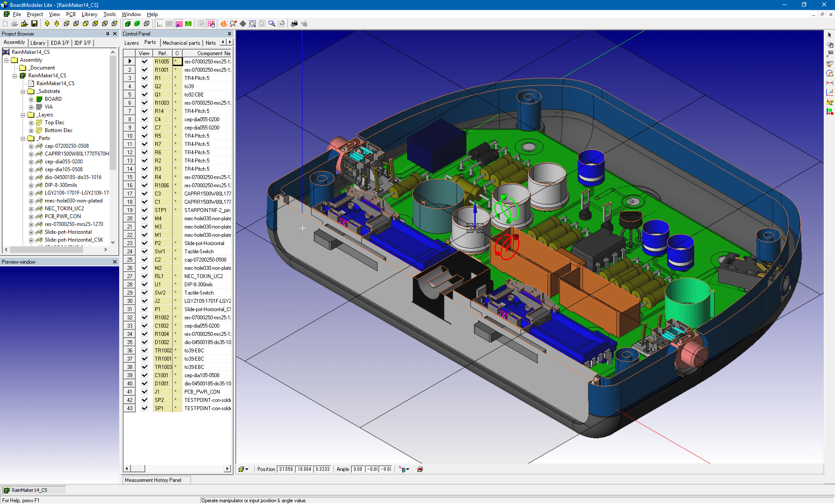Click the zoom in/out magnifier icon

point(233,24)
